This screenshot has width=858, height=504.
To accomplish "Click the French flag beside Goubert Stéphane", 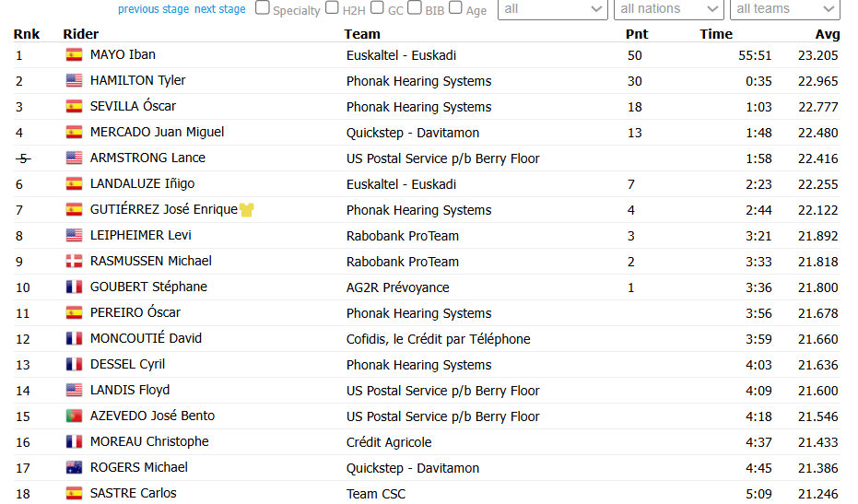I will click(74, 287).
